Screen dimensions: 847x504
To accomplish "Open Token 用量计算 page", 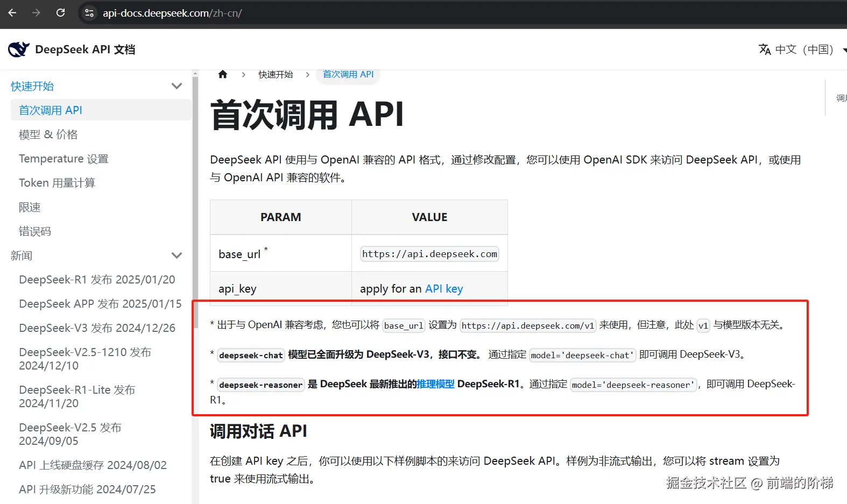I will [57, 183].
